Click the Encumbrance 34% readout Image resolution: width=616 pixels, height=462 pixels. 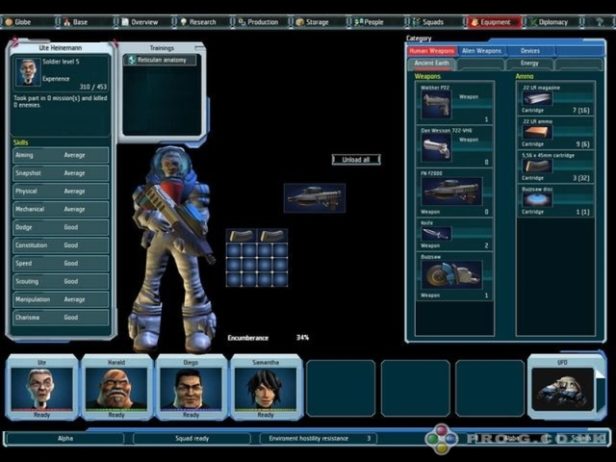(268, 338)
